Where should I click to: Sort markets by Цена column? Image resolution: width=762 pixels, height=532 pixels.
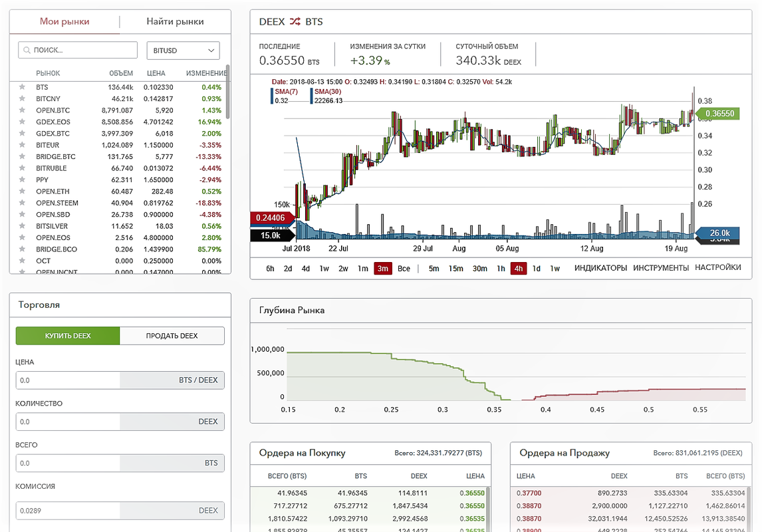156,73
